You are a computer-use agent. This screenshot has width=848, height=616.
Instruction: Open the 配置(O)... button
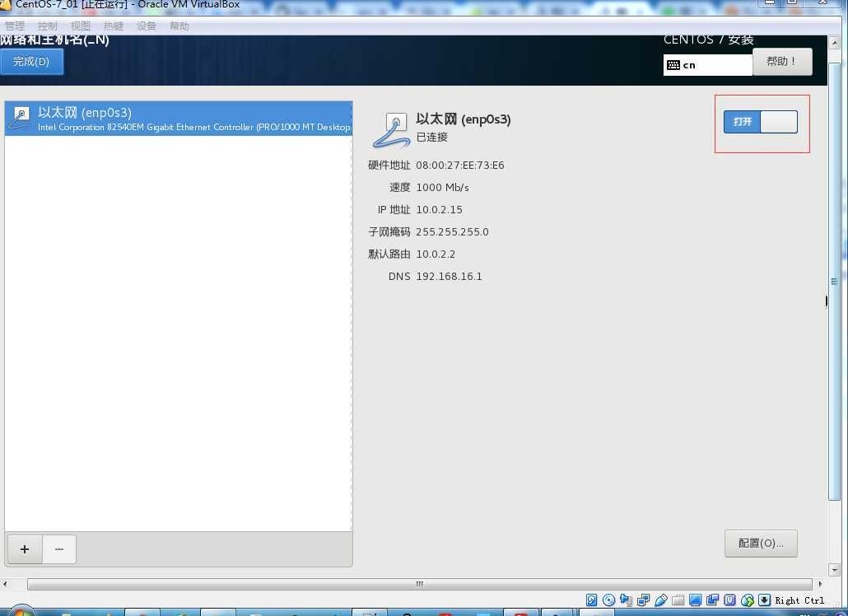click(x=761, y=544)
